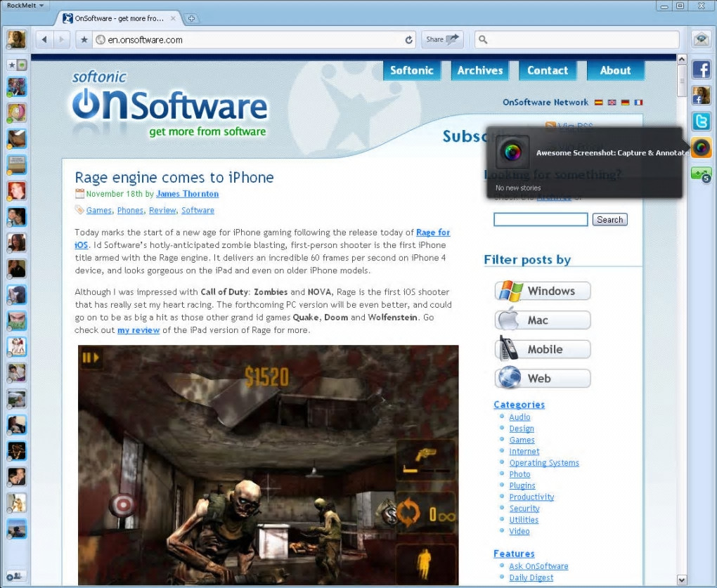Add friends with the plus people icon

(x=15, y=576)
